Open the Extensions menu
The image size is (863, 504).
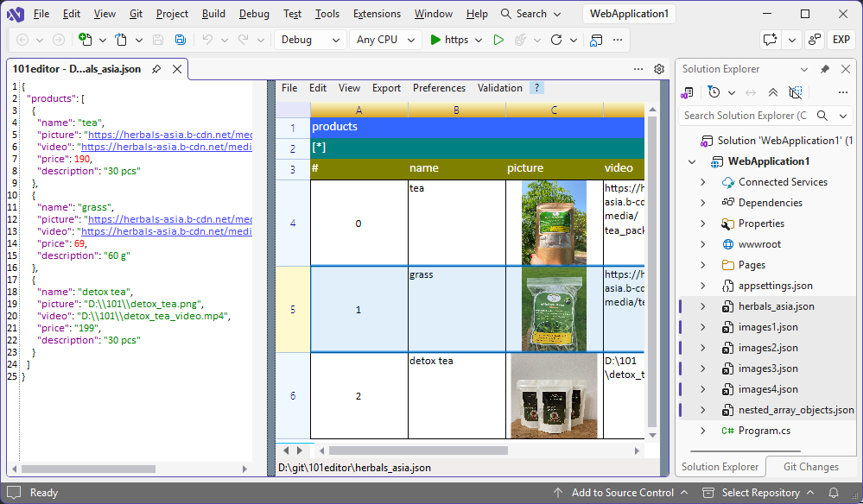click(x=377, y=14)
